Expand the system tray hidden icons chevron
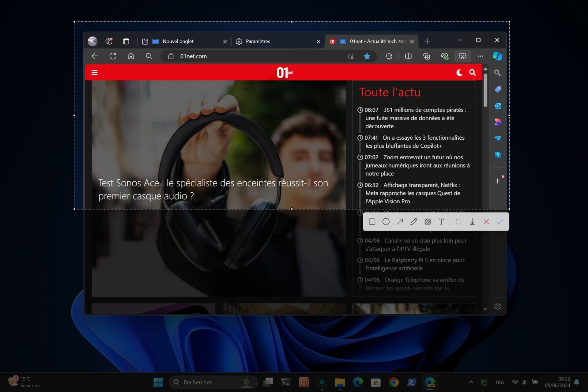The image size is (588, 392). [x=471, y=382]
